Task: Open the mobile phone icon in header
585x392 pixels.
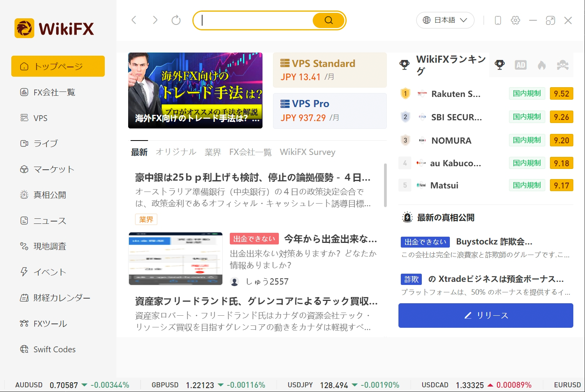Action: (498, 20)
